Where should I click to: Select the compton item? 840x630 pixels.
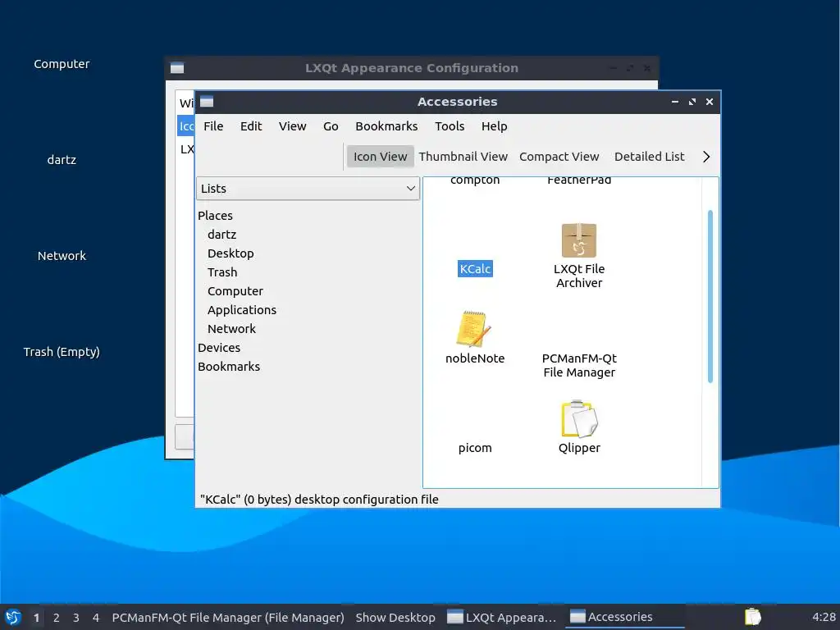(475, 180)
